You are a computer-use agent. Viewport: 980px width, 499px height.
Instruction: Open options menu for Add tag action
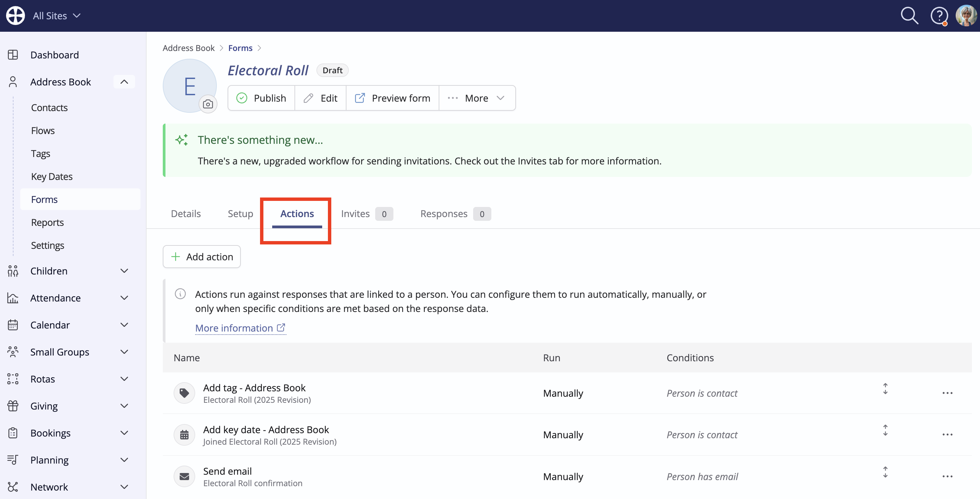click(x=947, y=393)
